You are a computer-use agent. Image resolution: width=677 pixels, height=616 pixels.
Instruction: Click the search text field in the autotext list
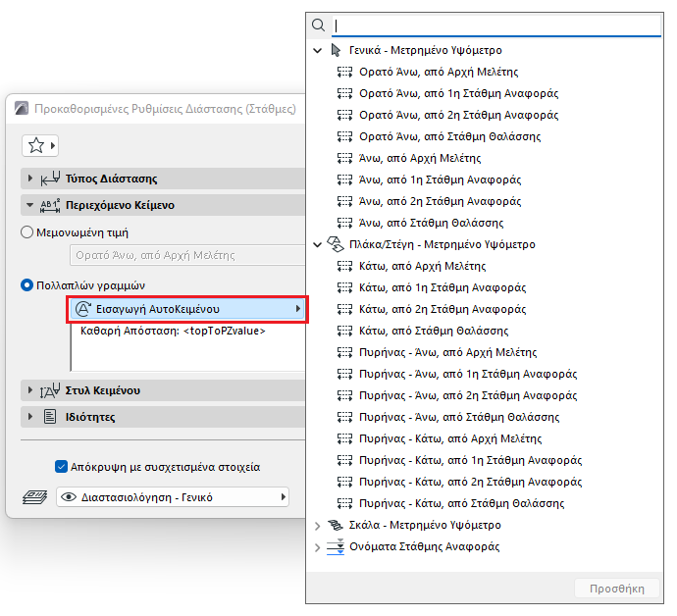496,26
